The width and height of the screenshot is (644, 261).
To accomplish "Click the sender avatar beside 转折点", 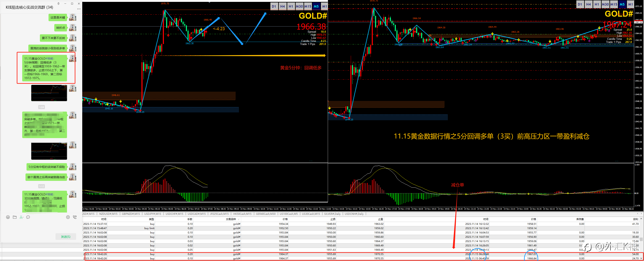I will coord(73,28).
